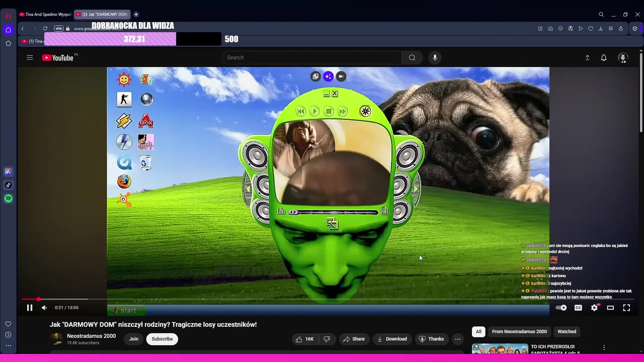Take a snapshot with the camera icon
The image size is (644, 362).
[550, 29]
